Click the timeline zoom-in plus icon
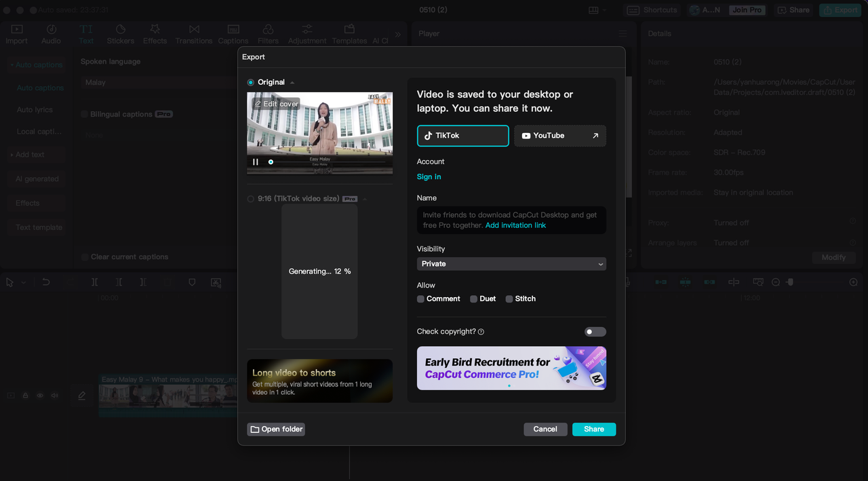Image resolution: width=868 pixels, height=481 pixels. click(x=854, y=282)
